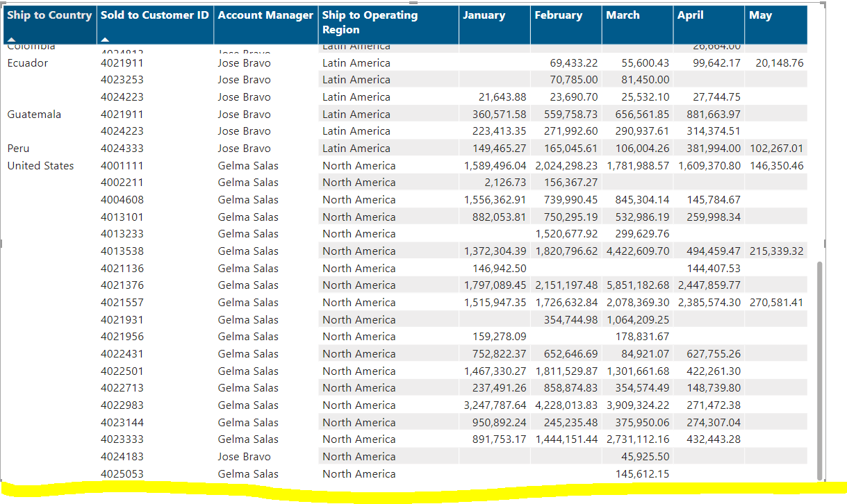
Task: Select the February value 2,024,298.23
Action: [x=566, y=166]
